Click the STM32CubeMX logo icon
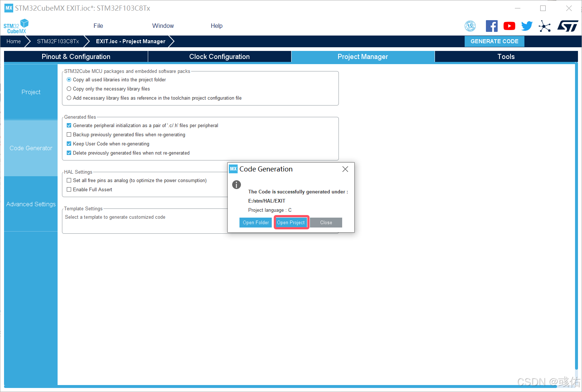The height and width of the screenshot is (392, 582). coord(16,26)
